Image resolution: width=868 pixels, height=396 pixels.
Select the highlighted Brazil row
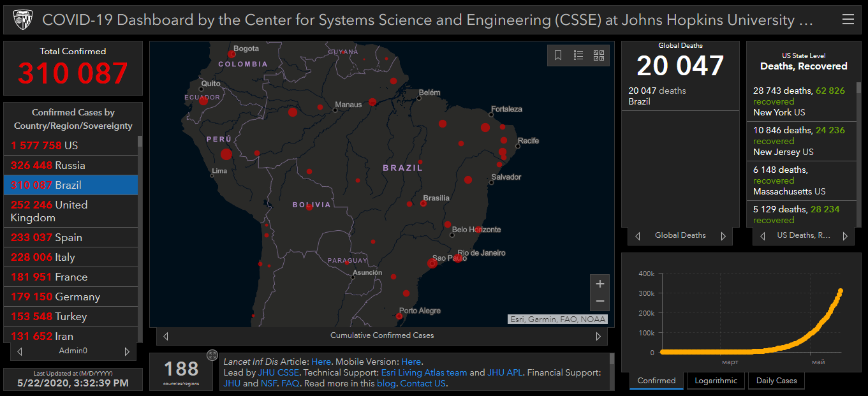point(71,185)
